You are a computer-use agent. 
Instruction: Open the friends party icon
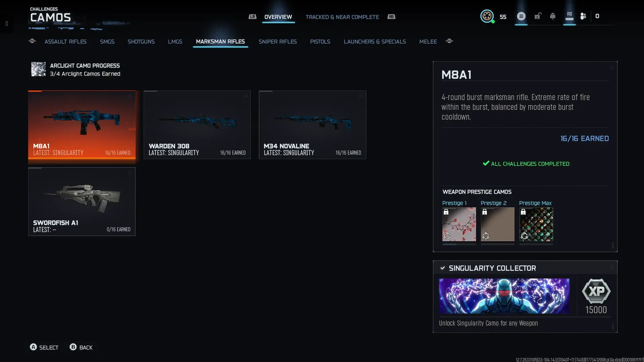pos(583,16)
